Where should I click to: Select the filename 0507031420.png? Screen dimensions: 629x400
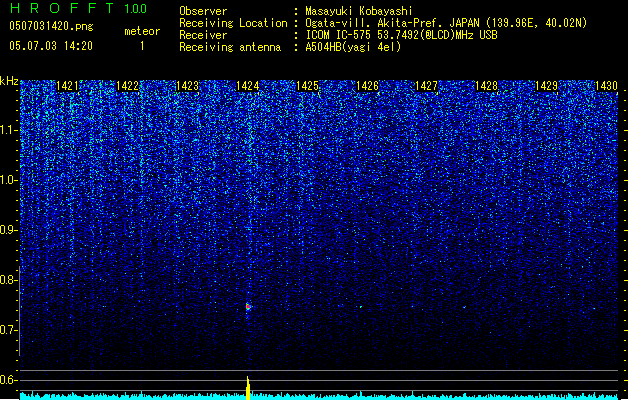point(51,26)
